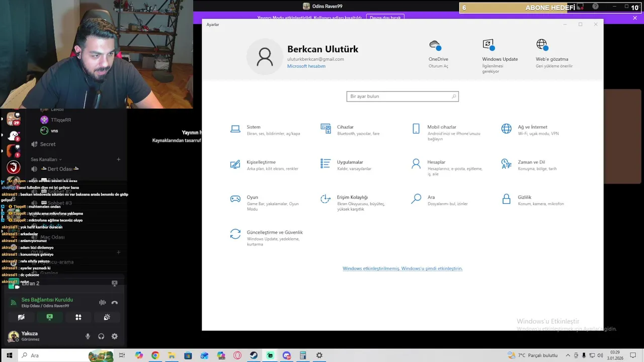Click the Devre dışı bırak button
The width and height of the screenshot is (644, 362).
[385, 18]
